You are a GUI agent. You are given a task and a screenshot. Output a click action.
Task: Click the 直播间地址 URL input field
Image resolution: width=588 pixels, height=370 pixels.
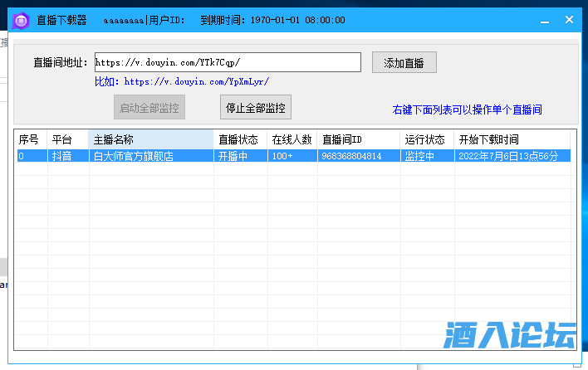226,62
